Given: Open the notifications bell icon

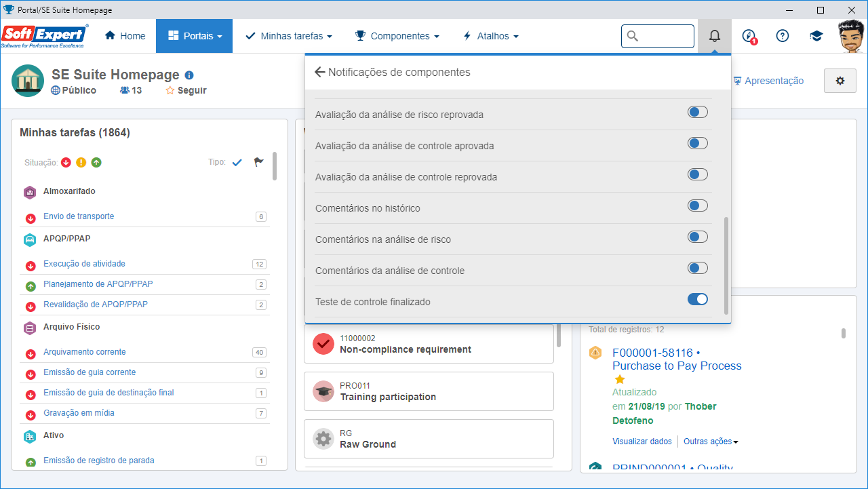Looking at the screenshot, I should tap(714, 36).
